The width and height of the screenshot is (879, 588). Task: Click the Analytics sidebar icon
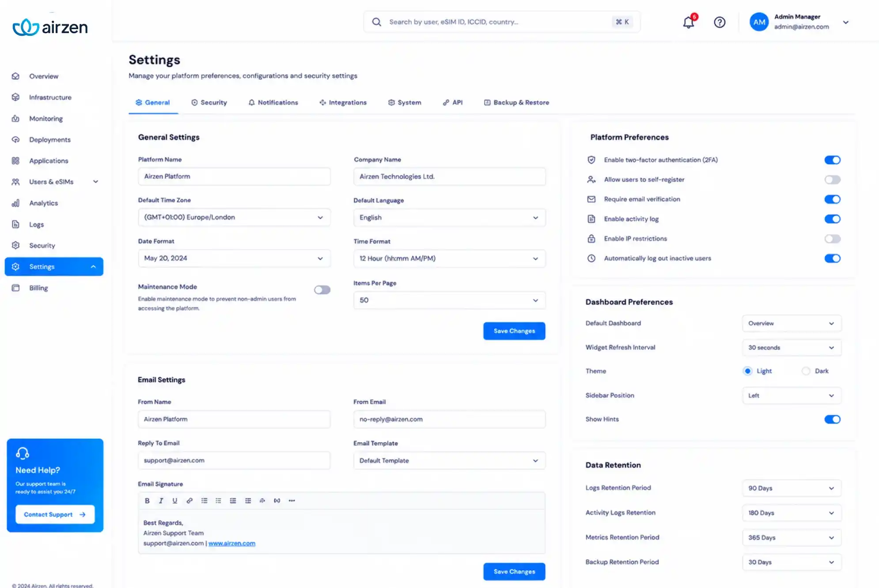click(x=15, y=203)
